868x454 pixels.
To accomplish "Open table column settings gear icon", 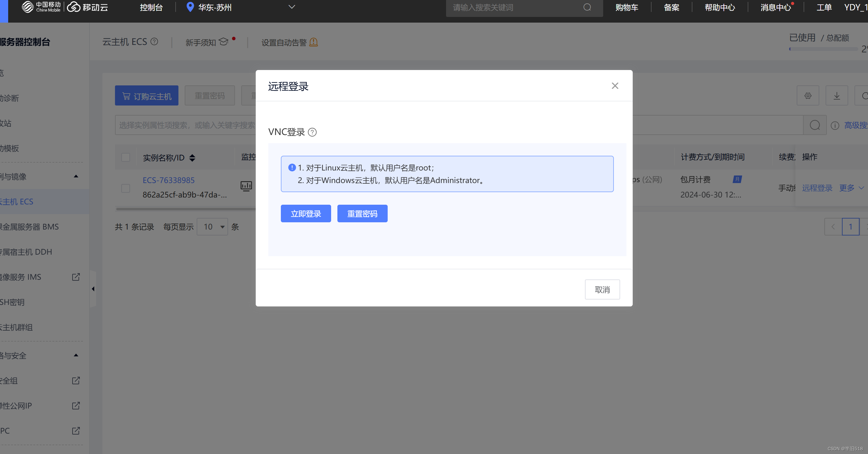I will point(808,96).
